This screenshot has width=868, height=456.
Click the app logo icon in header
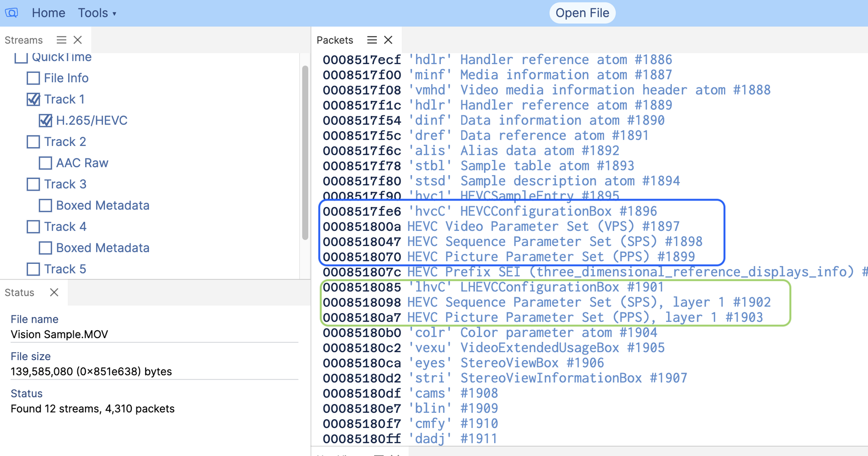pos(11,13)
